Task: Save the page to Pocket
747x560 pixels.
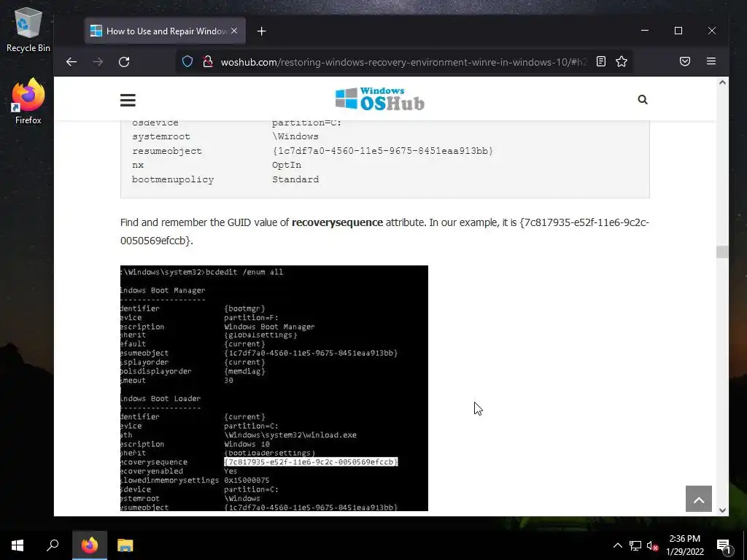Action: pos(684,61)
